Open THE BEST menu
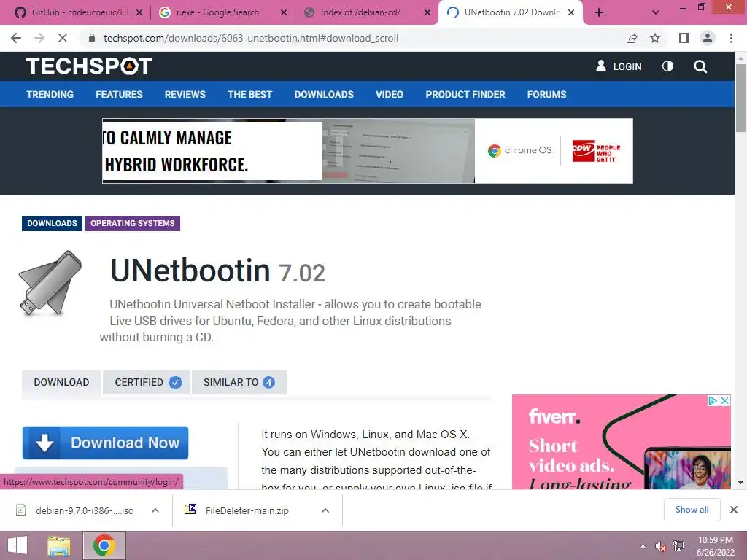Viewport: 747px width, 560px height. tap(249, 94)
